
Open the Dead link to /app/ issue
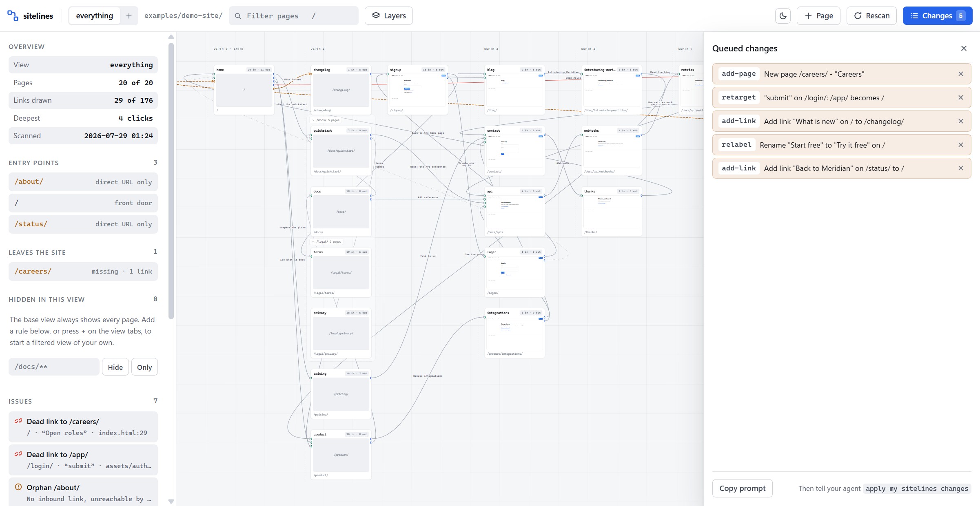pyautogui.click(x=83, y=460)
